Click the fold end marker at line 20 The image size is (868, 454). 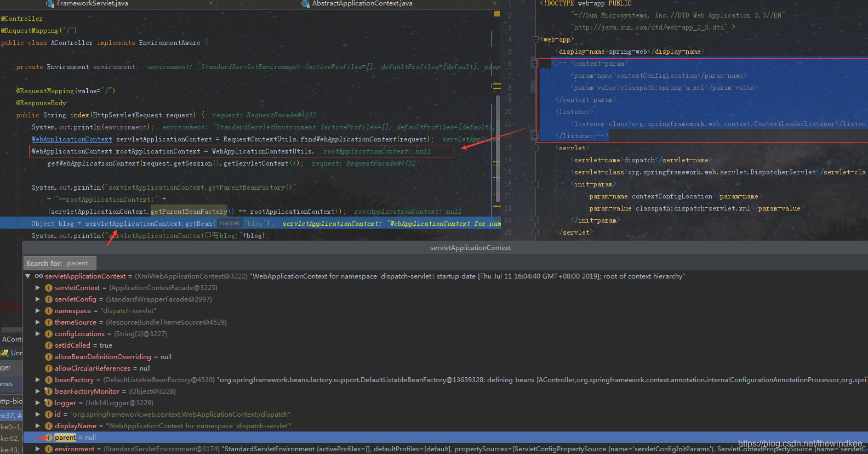coord(535,232)
